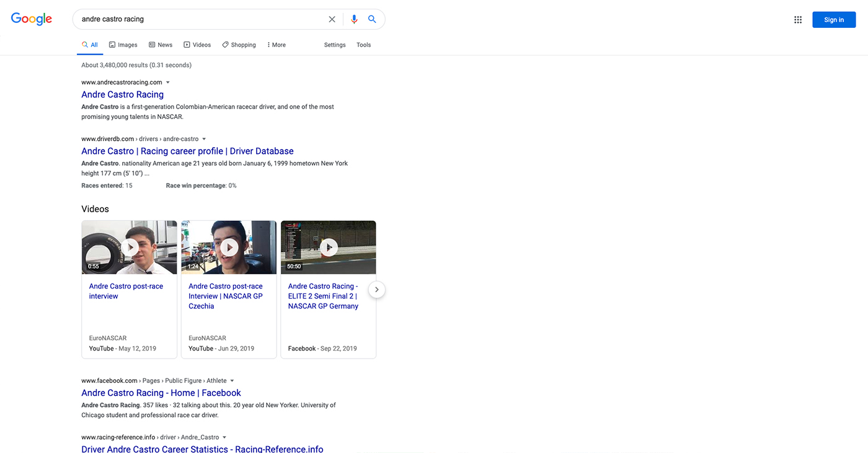This screenshot has height=453, width=868.
Task: Switch to the Shopping tab
Action: pyautogui.click(x=239, y=45)
